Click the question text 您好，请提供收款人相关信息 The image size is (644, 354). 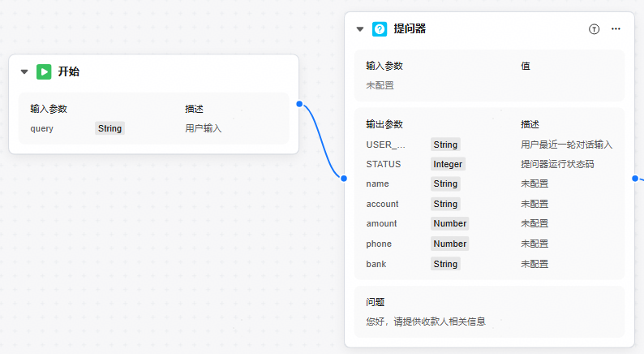pos(426,322)
